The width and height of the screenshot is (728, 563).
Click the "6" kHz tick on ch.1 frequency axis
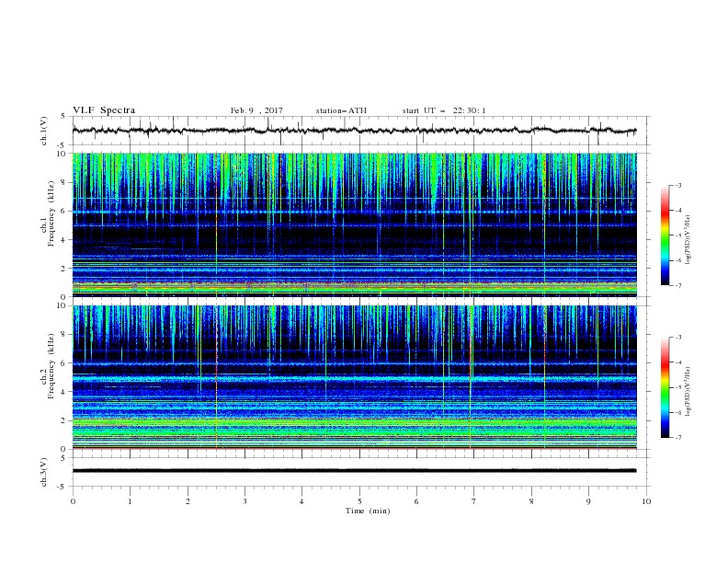point(63,211)
